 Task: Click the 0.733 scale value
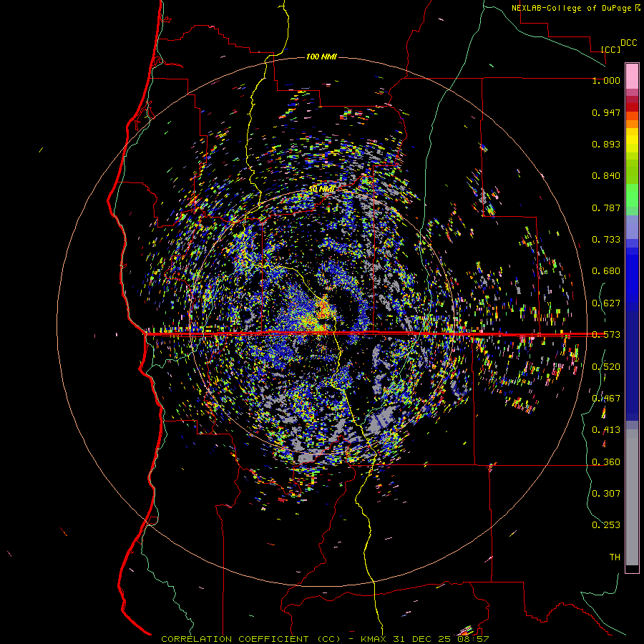pos(606,240)
